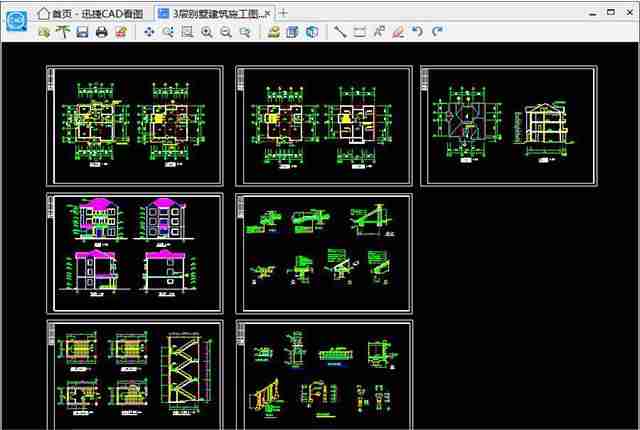Save drawing using floppy disk icon
640x430 pixels.
[82, 31]
